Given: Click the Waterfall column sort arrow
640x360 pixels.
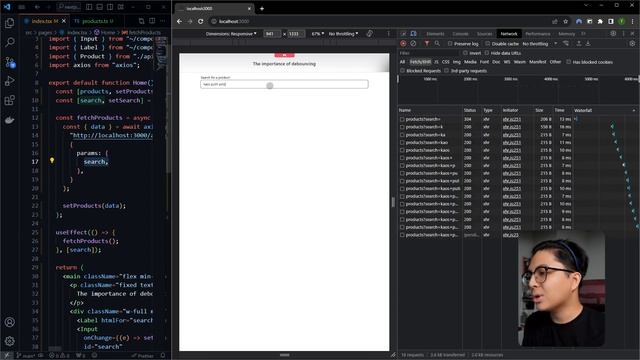Looking at the screenshot, I should [634, 110].
